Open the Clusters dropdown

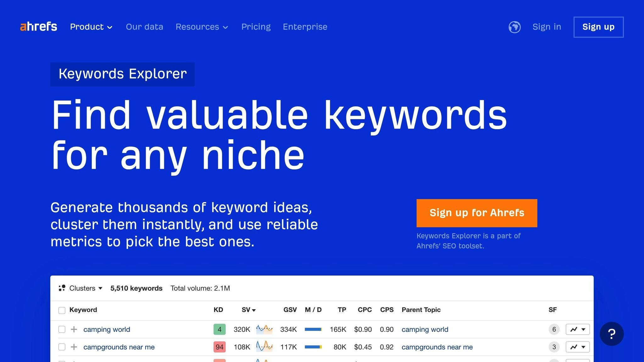click(x=86, y=288)
